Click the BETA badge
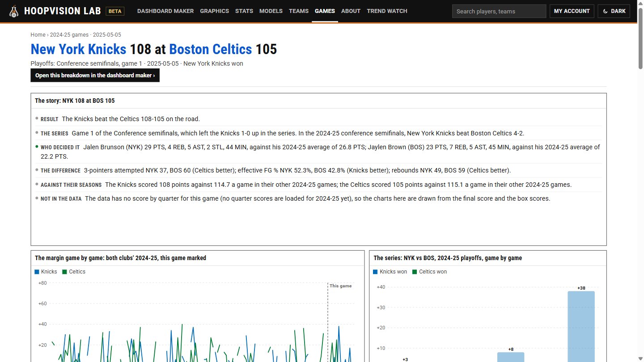644x362 pixels. 115,11
